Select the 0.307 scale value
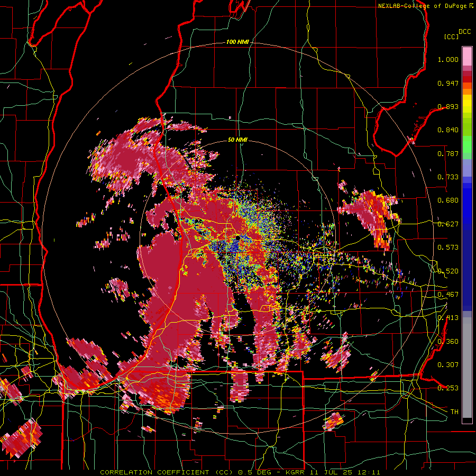476x476 pixels. tap(448, 365)
